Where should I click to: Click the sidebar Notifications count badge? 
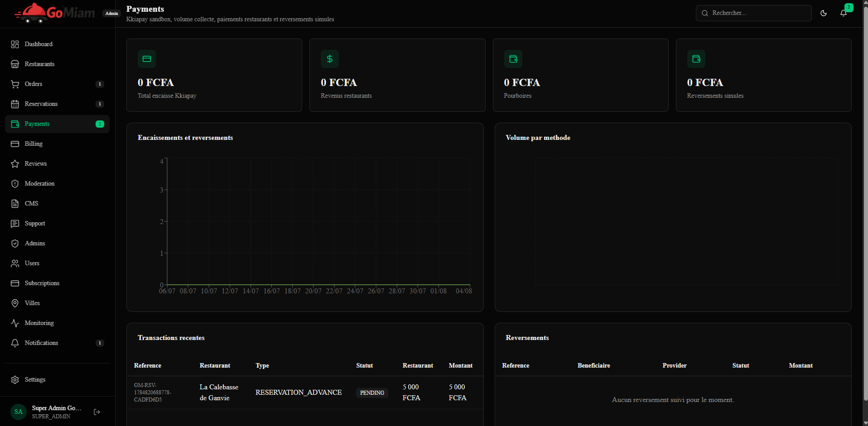(x=100, y=343)
